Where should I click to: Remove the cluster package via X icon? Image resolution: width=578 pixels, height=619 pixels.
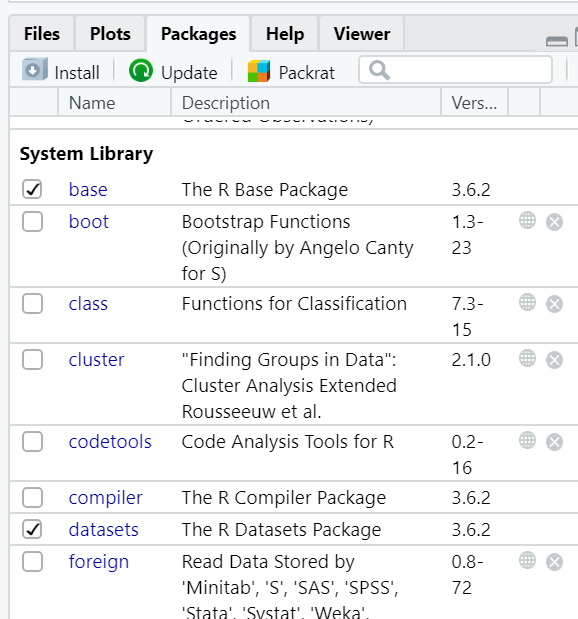[x=554, y=360]
